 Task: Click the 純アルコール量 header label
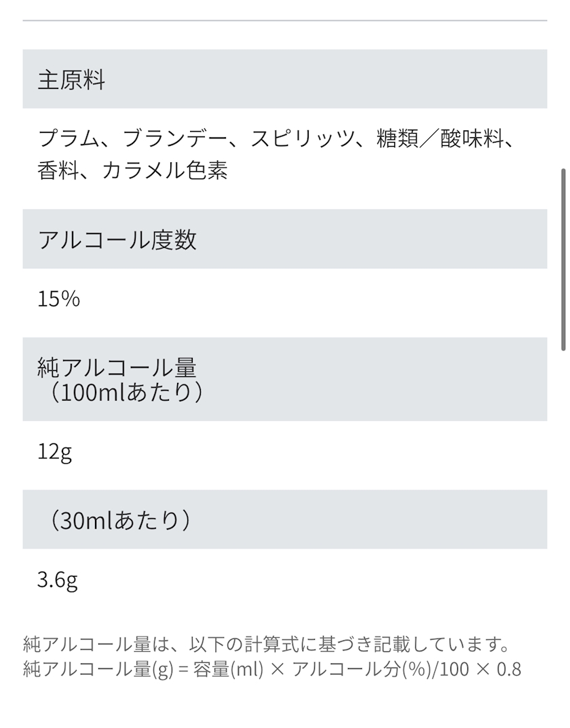point(117,367)
